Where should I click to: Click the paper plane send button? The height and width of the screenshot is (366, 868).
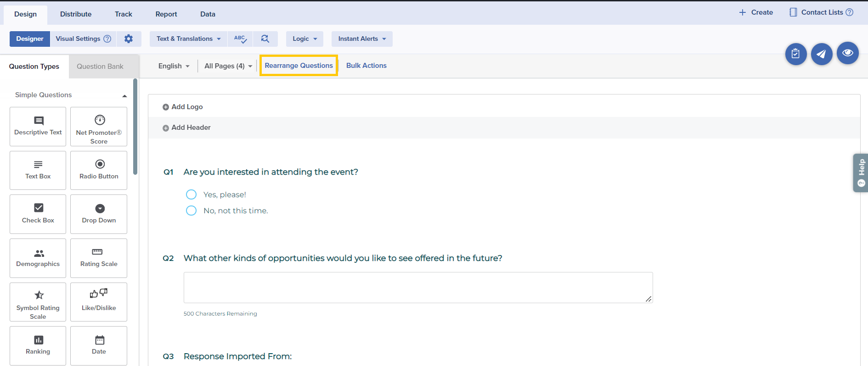tap(821, 54)
